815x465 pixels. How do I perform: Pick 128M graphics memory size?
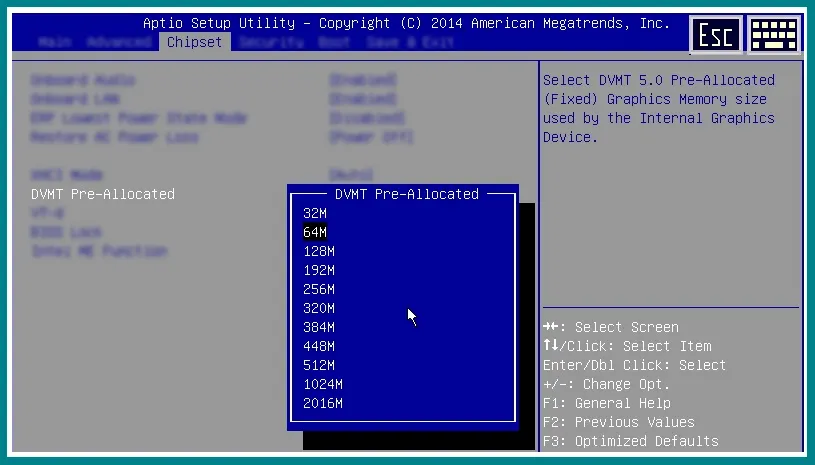[x=319, y=251]
